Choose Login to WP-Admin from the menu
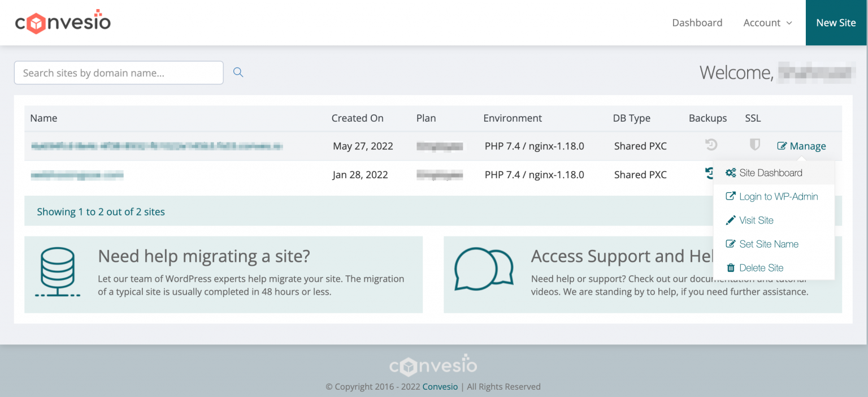Screen dimensions: 868x397 779,196
